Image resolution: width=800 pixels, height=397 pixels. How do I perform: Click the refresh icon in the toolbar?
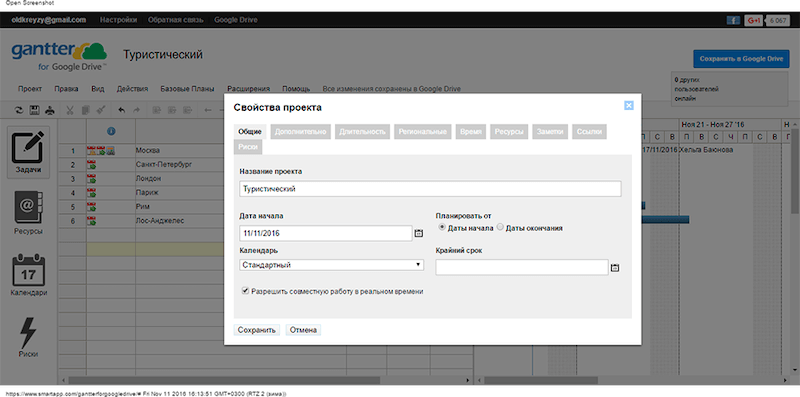(19, 110)
